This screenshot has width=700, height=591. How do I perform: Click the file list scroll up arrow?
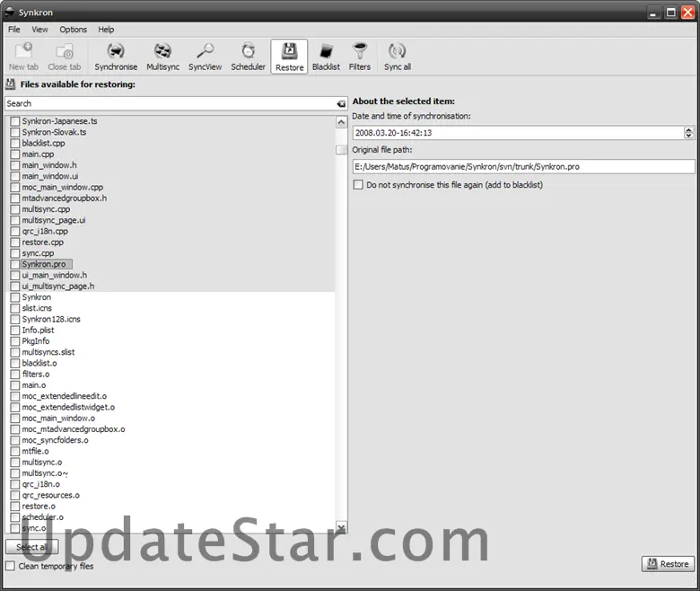coord(342,122)
